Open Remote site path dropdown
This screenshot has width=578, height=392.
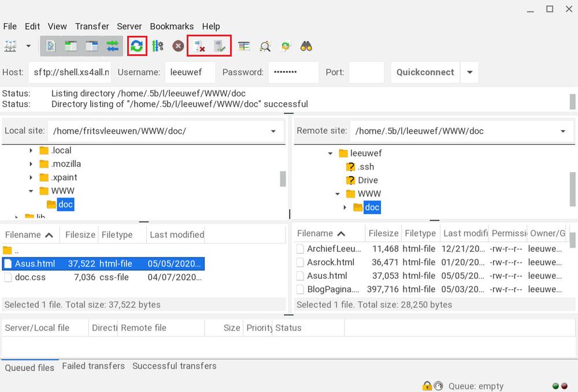coord(563,131)
